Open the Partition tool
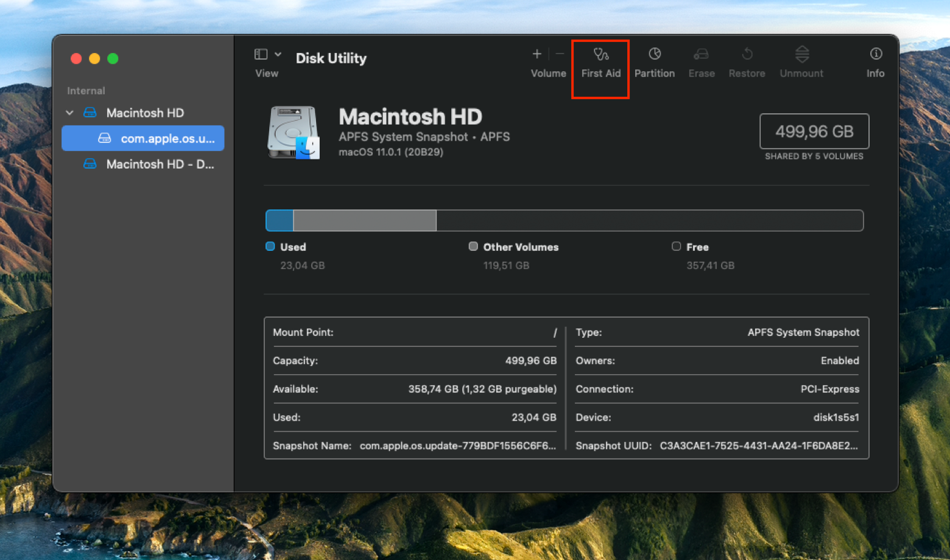This screenshot has height=560, width=950. pyautogui.click(x=655, y=63)
